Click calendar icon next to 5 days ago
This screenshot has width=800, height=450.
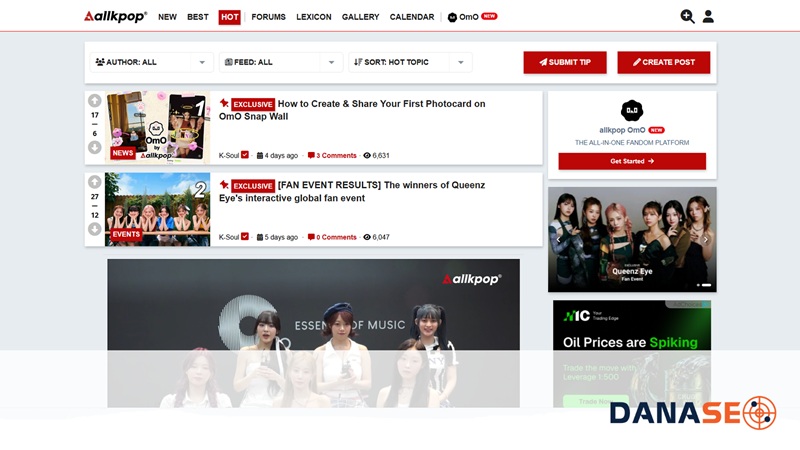click(x=260, y=237)
